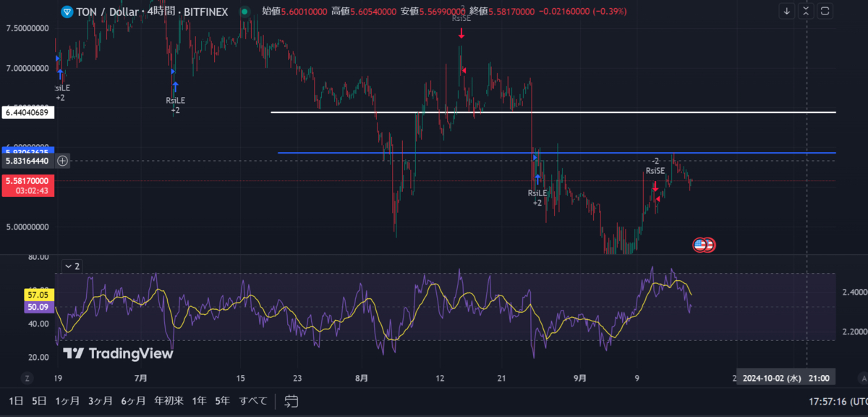Image resolution: width=868 pixels, height=417 pixels.
Task: Click the purple 50.09 RSI value label
Action: coord(38,306)
